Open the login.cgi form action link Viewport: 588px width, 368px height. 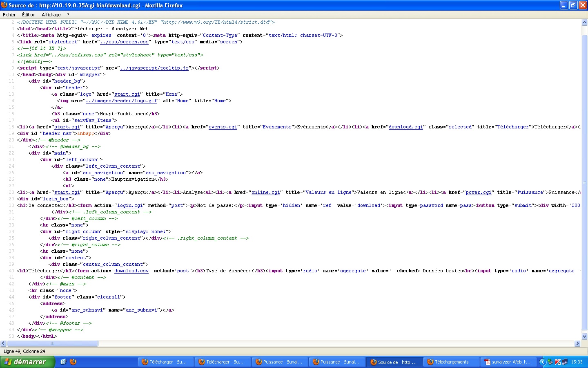130,205
